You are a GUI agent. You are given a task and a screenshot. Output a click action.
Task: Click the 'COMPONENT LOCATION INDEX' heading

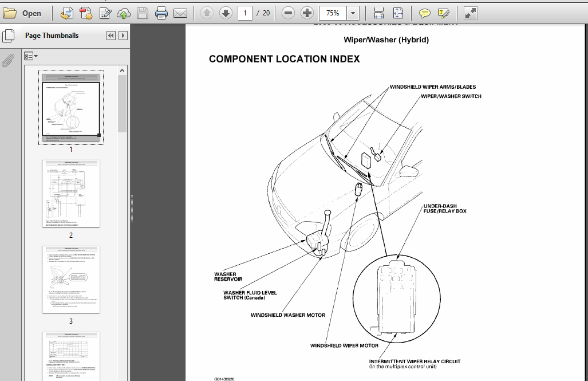tap(284, 59)
